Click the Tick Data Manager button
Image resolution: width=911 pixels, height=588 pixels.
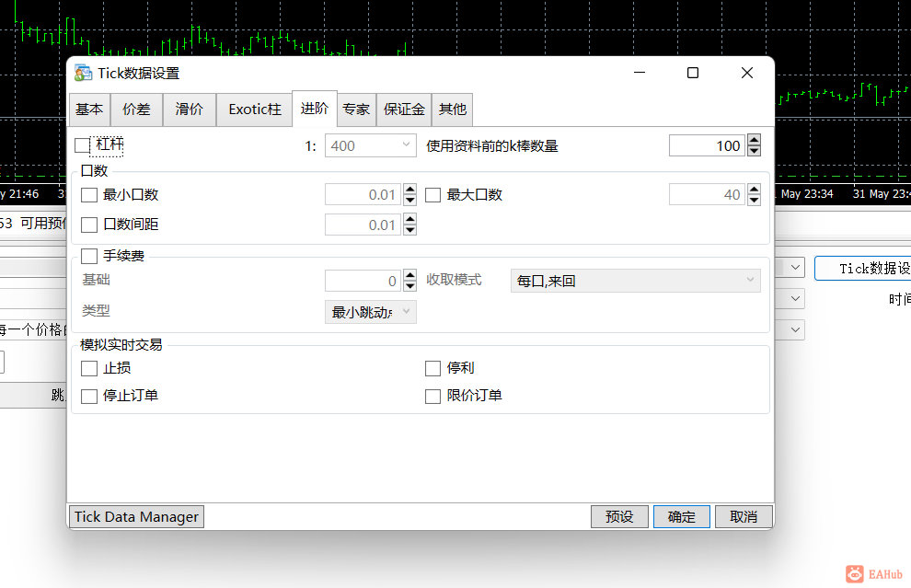tap(136, 516)
